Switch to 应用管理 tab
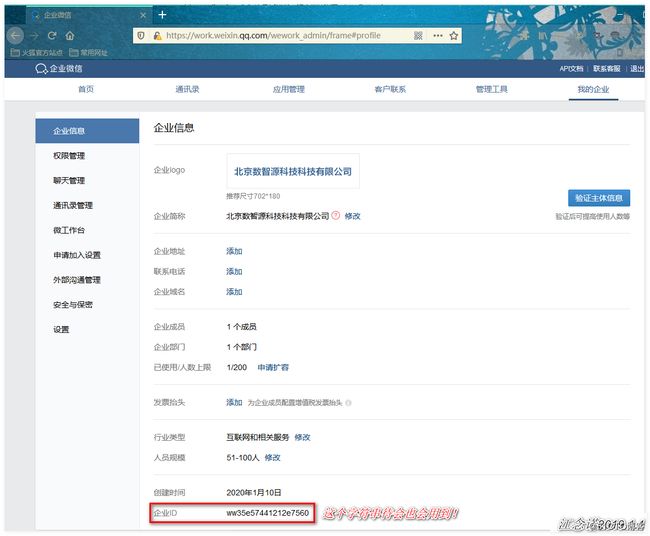Viewport: 650px width, 536px height. 289,89
